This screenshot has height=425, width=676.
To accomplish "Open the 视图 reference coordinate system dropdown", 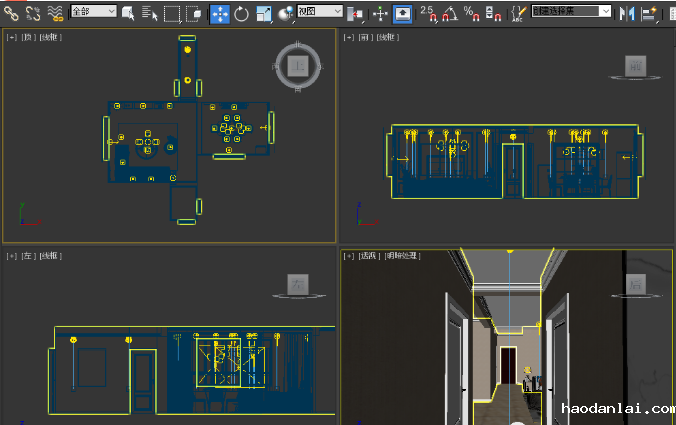I will [320, 11].
